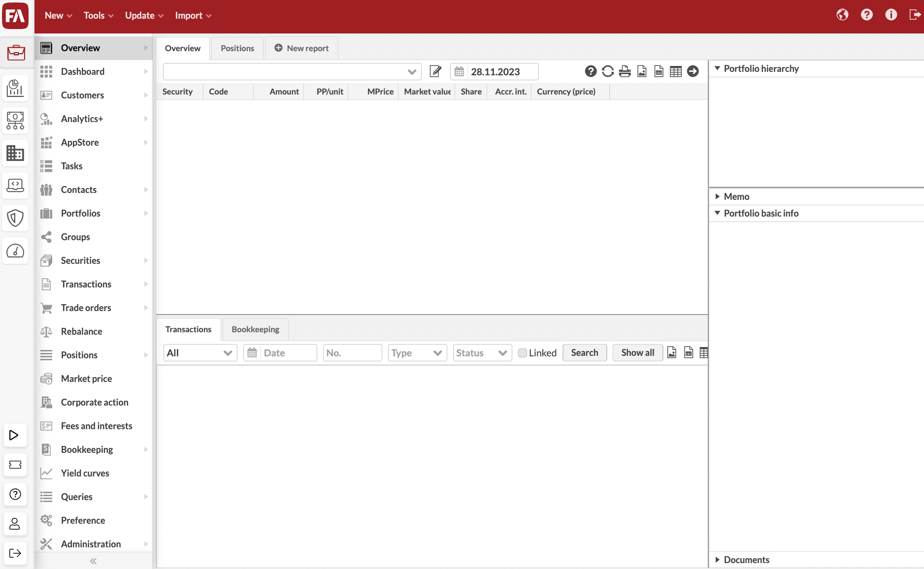
Task: Collapse the Portfolio basic info panel
Action: 718,213
